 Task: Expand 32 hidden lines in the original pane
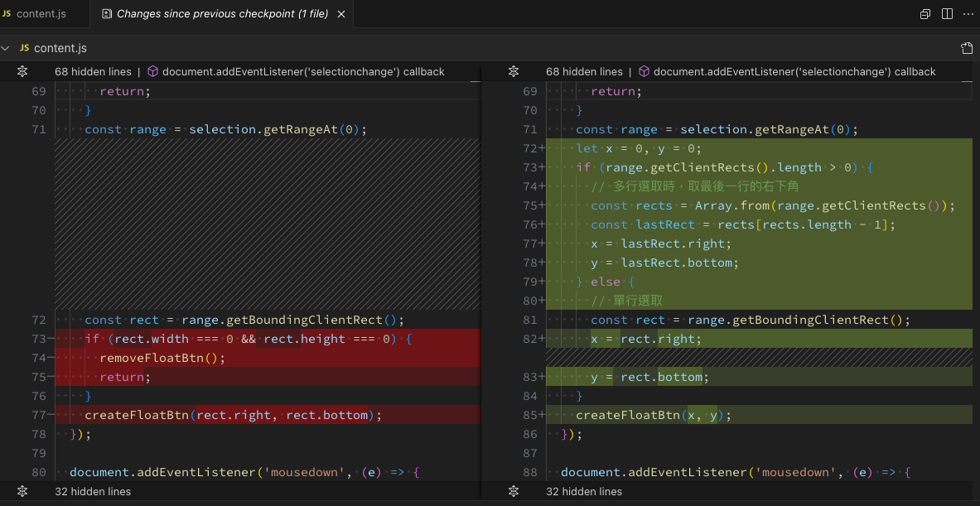22,492
